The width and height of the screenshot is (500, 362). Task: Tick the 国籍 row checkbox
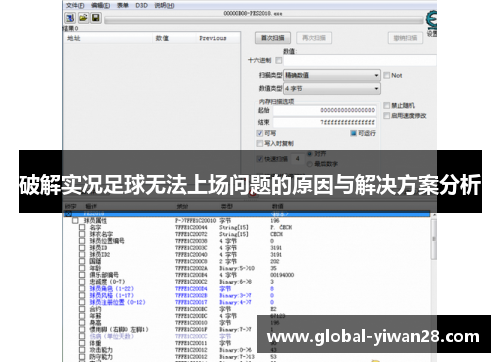tap(82, 261)
